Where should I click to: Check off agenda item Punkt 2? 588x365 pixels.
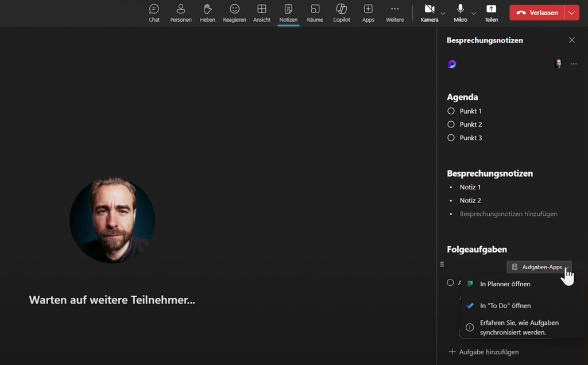451,125
